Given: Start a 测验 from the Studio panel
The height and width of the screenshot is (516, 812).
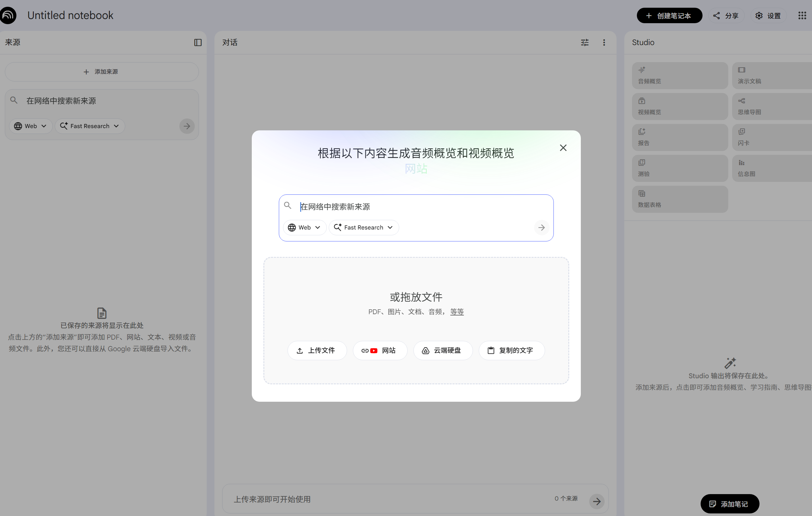Looking at the screenshot, I should tap(679, 168).
